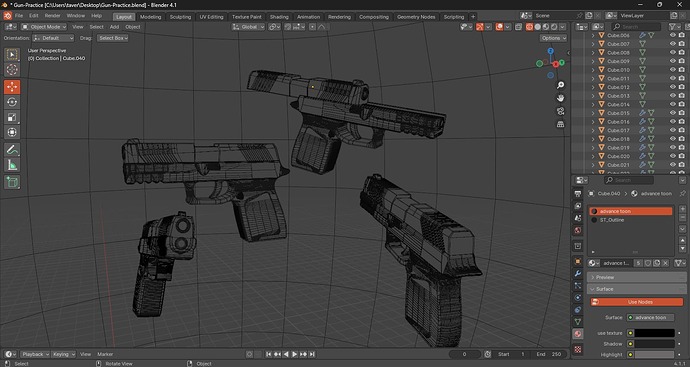Click the Blender logo menu icon
Viewport: 690px width, 367px height.
7,16
